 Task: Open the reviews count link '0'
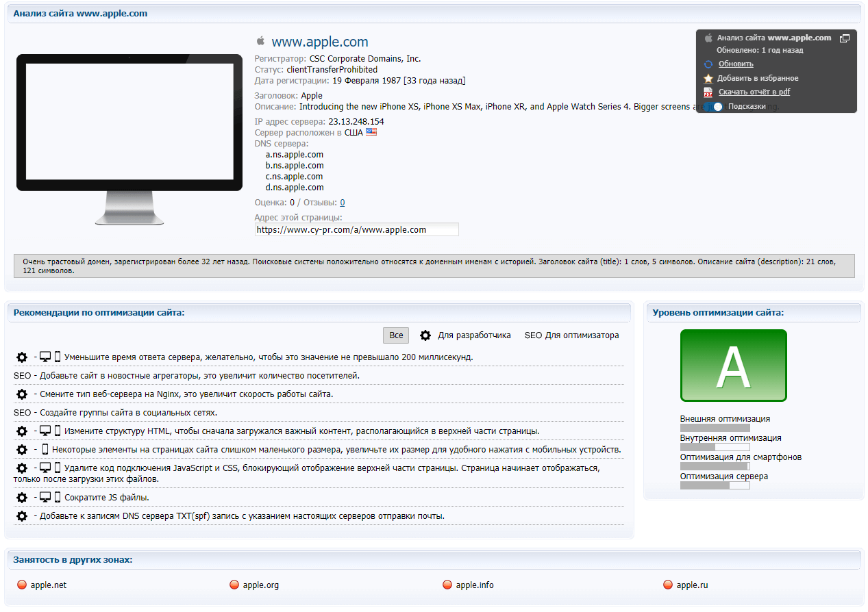(x=343, y=203)
